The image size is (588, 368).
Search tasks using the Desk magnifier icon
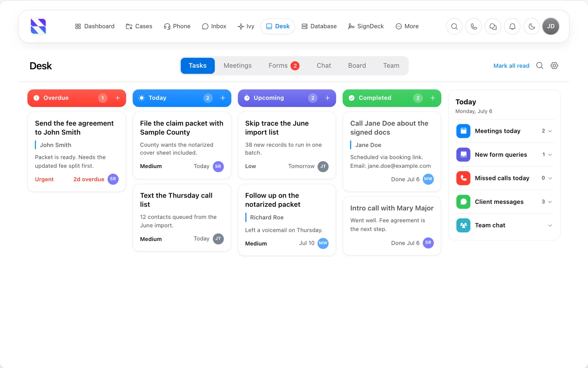click(x=539, y=66)
